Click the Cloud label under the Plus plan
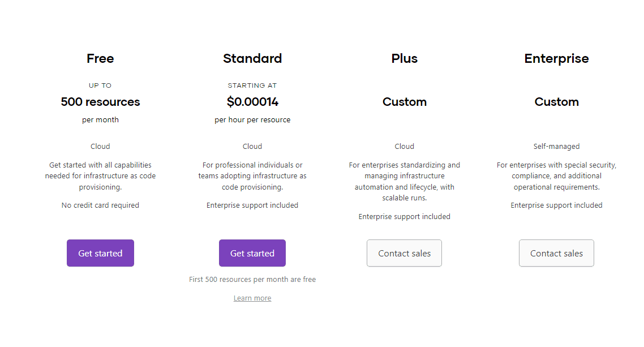 [x=404, y=147]
